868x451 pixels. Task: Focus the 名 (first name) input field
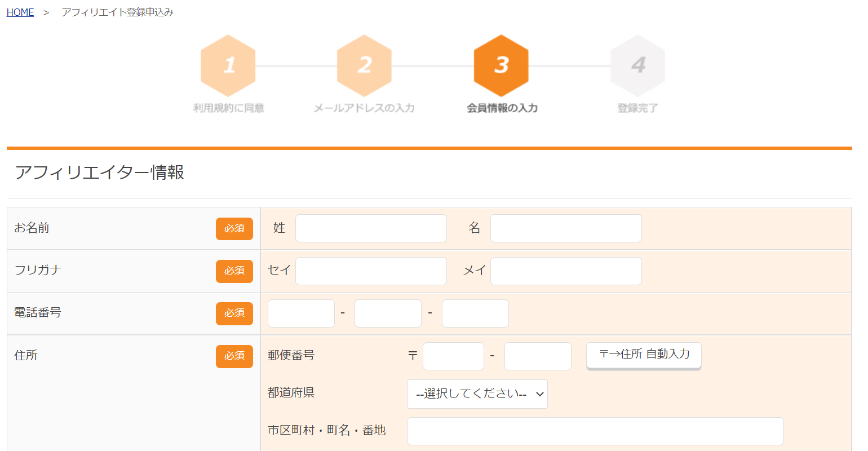click(x=566, y=228)
